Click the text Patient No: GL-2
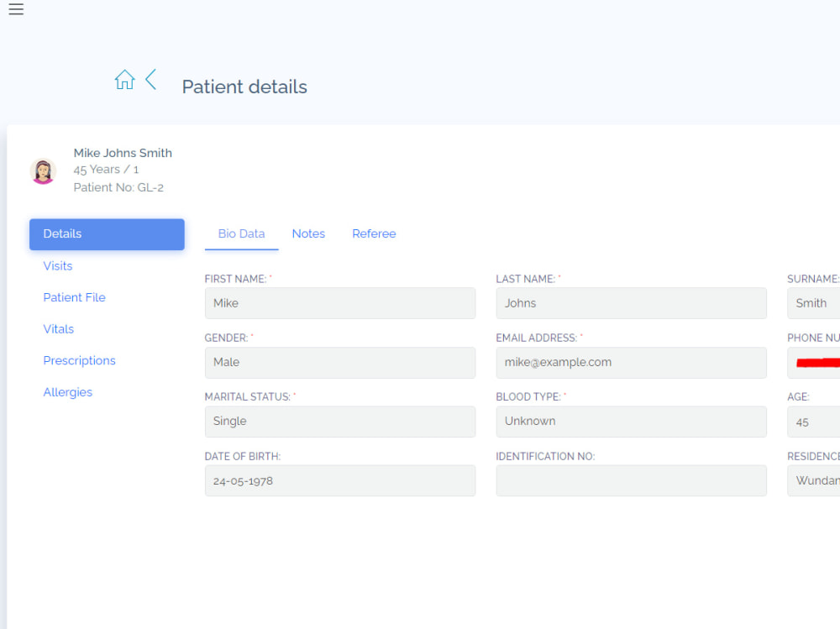The width and height of the screenshot is (840, 629). [118, 187]
